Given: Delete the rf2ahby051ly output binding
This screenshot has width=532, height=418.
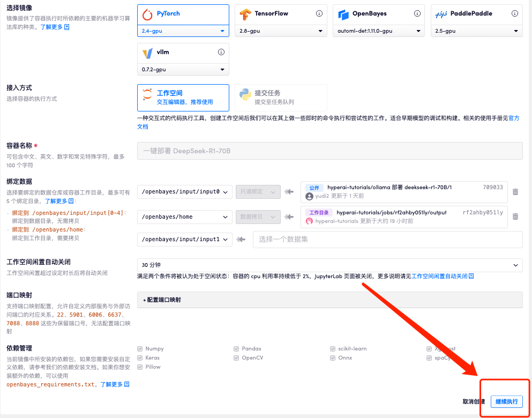Looking at the screenshot, I should (515, 217).
